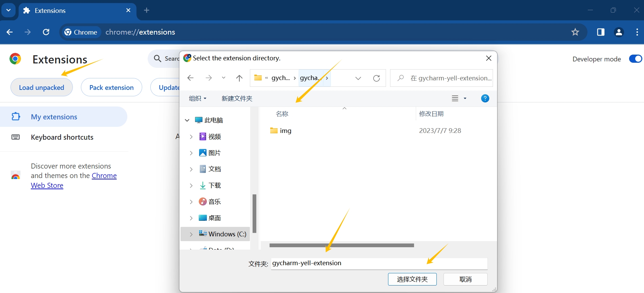644x293 pixels.
Task: Open Chrome three-dot menu
Action: [637, 32]
